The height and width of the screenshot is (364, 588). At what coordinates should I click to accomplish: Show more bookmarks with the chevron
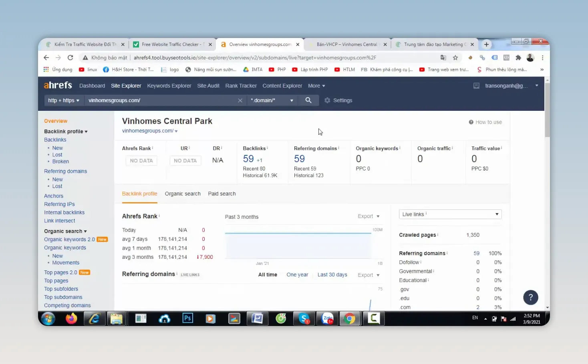coord(542,69)
